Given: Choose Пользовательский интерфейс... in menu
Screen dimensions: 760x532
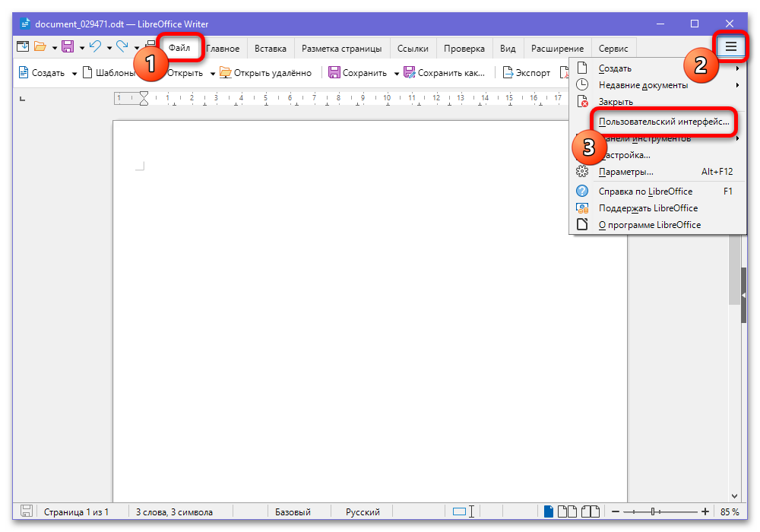Looking at the screenshot, I should coord(663,122).
